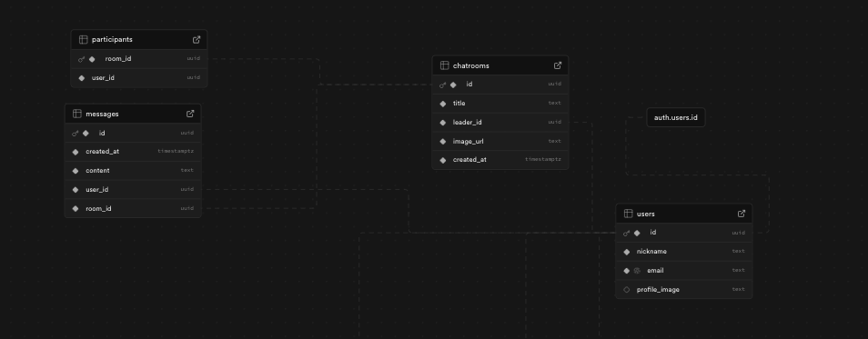868x339 pixels.
Task: Click text type label on email row
Action: click(x=739, y=271)
